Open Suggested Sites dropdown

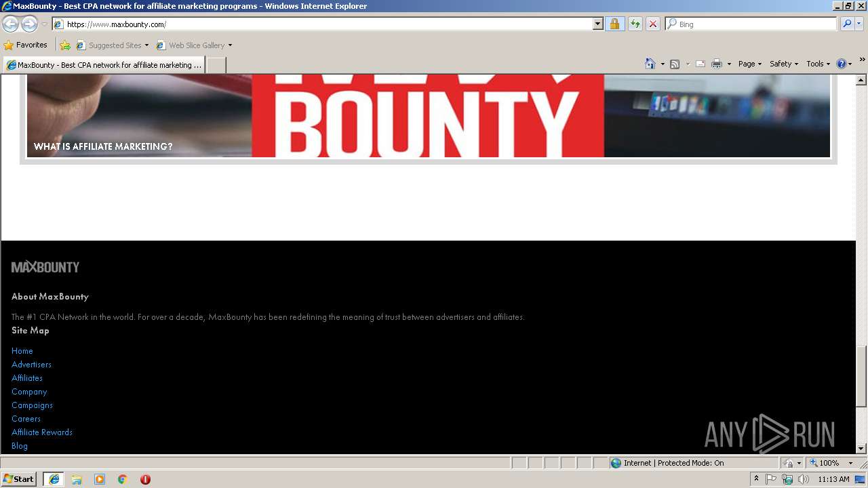tap(112, 45)
